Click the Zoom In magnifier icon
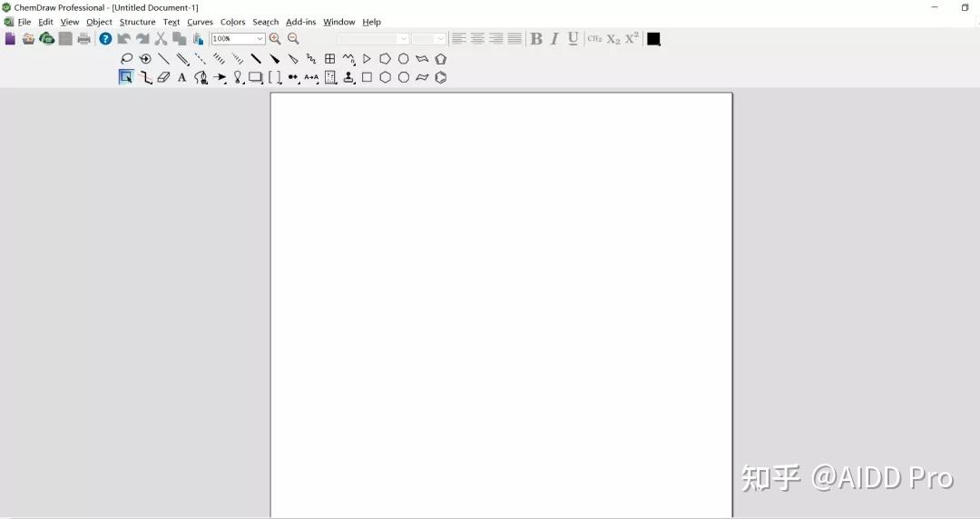 [x=275, y=39]
